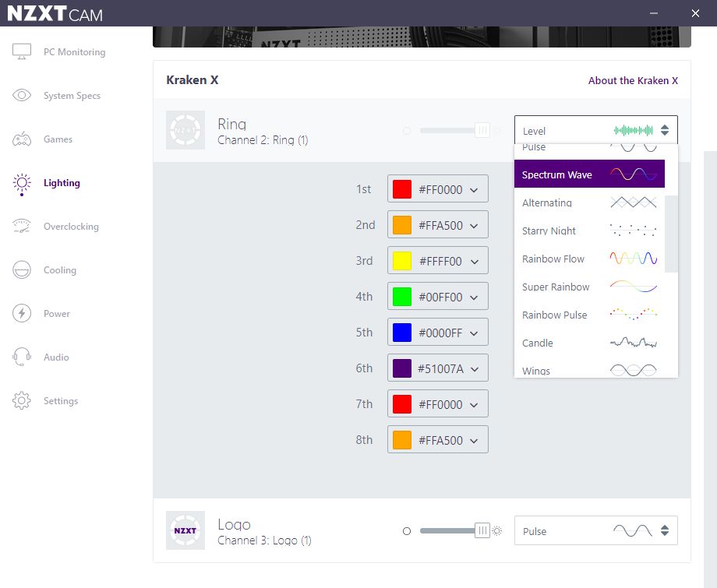Click the Overclocking gauge icon
Viewport: 717px width, 588px height.
click(22, 226)
